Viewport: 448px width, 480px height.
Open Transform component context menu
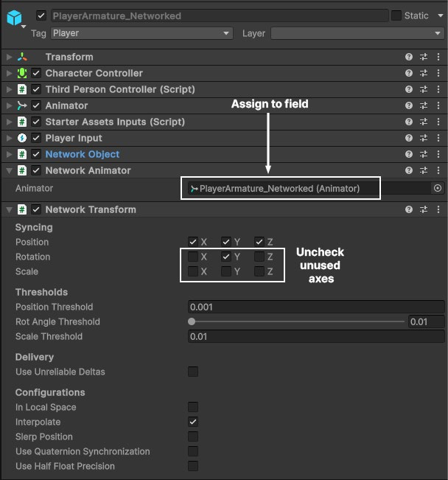click(x=438, y=57)
